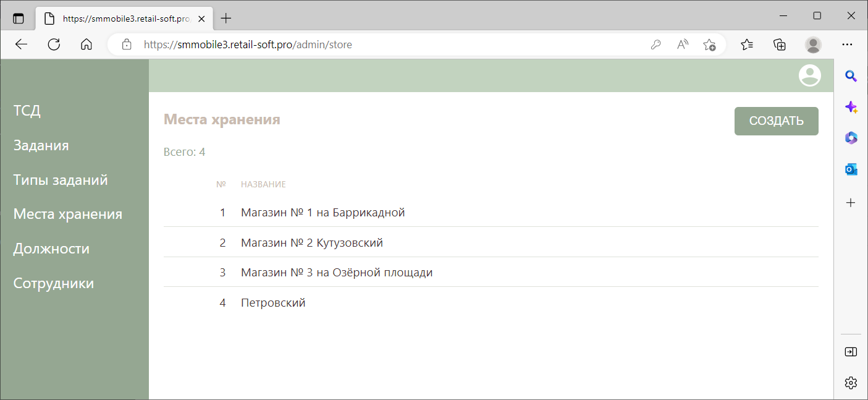
Task: Open the Read aloud icon
Action: (x=683, y=45)
